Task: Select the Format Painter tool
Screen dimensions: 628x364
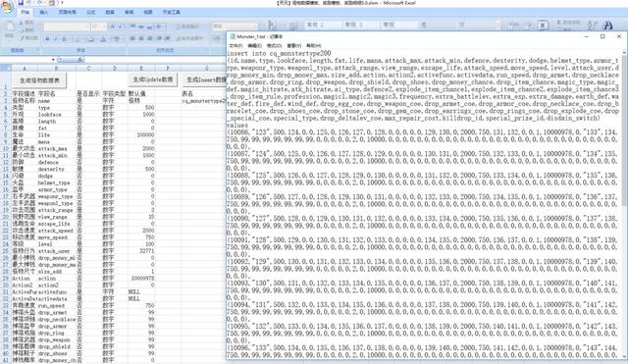Action: tap(28, 38)
